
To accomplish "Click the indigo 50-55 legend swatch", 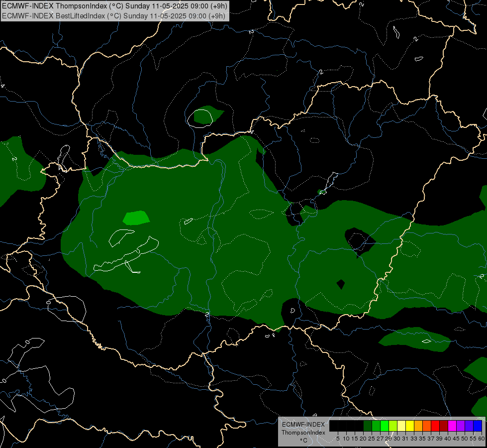I will pyautogui.click(x=469, y=426).
